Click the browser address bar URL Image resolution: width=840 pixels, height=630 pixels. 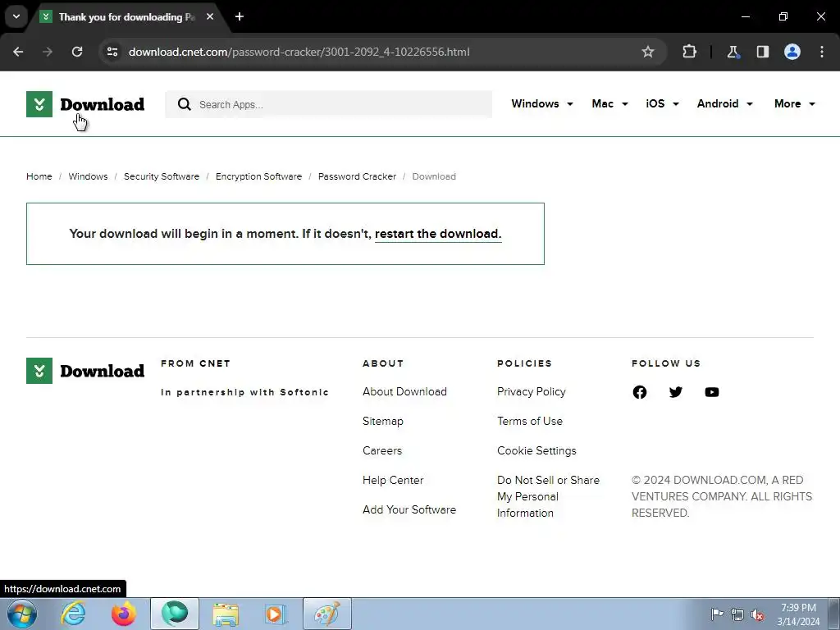299,52
